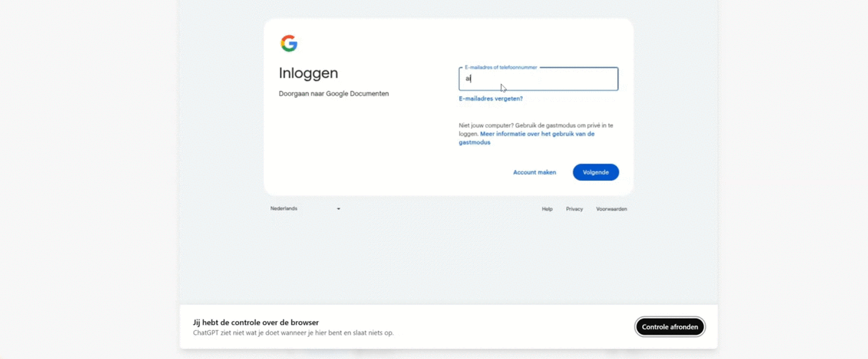Image resolution: width=868 pixels, height=359 pixels.
Task: Open the 'E-mailadres vergeten?' link
Action: (x=491, y=98)
